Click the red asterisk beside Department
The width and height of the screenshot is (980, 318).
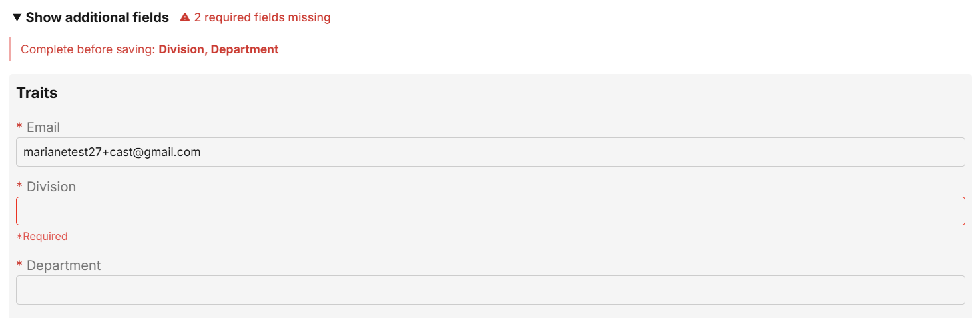click(x=19, y=266)
